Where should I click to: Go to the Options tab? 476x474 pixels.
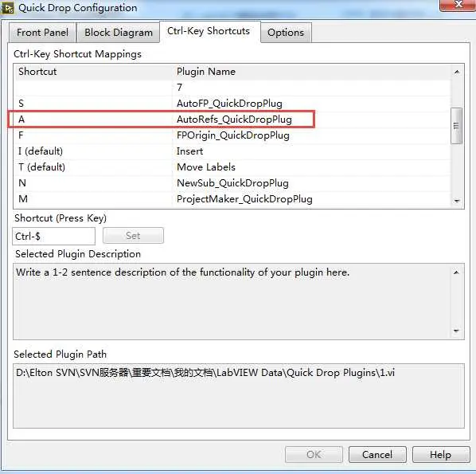285,33
